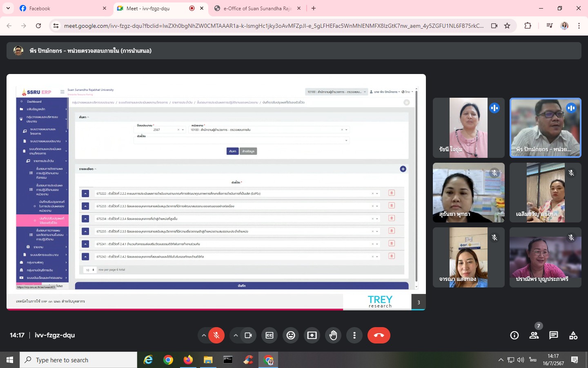Raise your hand in the meeting
Screen dimensions: 588x368
333,335
